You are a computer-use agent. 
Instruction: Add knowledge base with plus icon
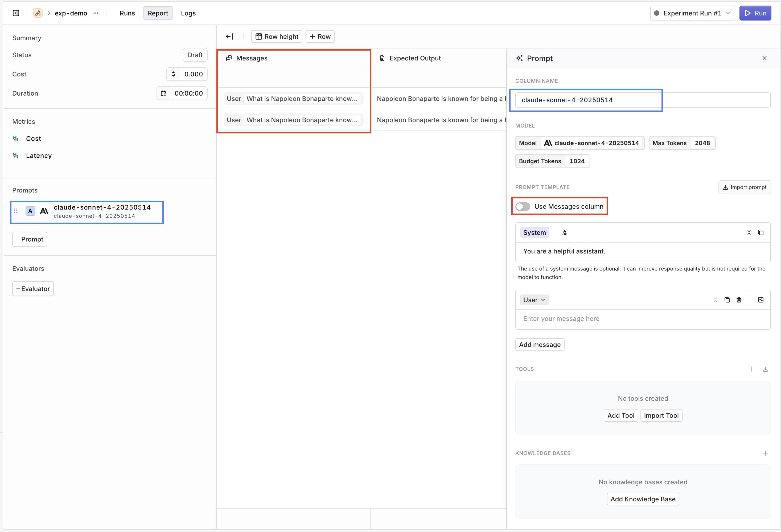tap(765, 453)
